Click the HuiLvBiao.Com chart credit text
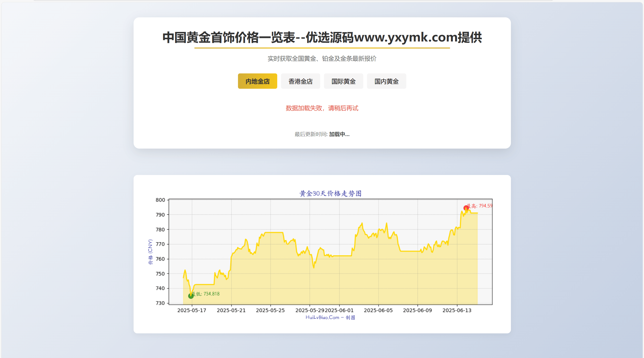The height and width of the screenshot is (358, 644). 330,317
